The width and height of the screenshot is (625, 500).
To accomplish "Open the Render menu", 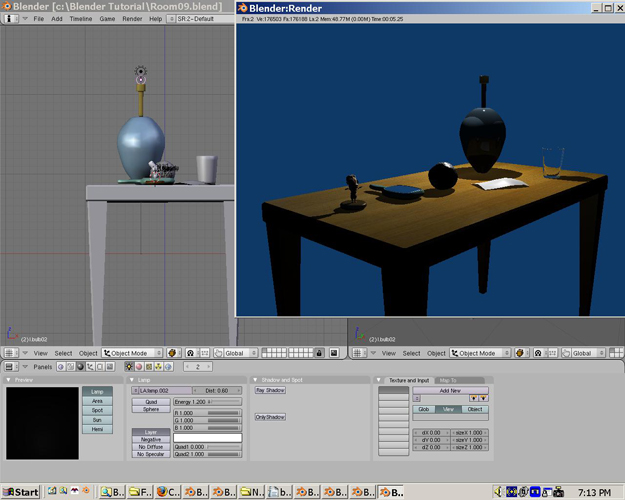I will click(x=131, y=19).
